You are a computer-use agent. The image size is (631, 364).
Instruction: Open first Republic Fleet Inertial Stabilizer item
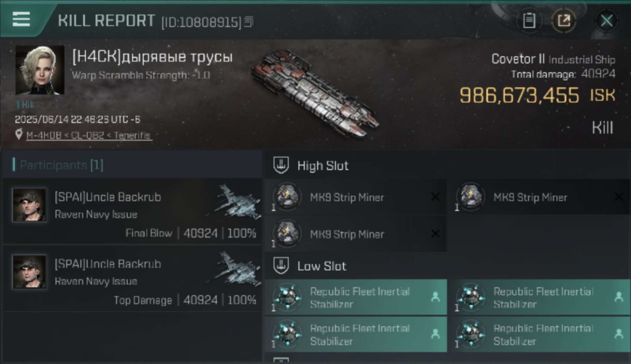356,298
